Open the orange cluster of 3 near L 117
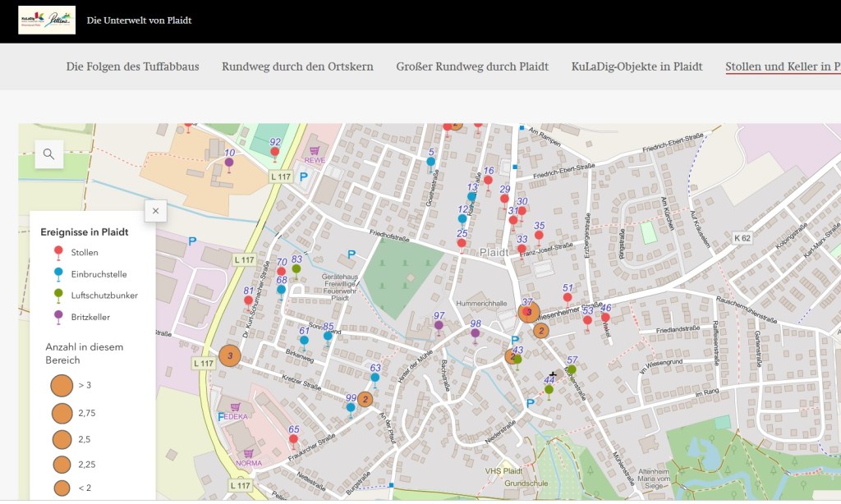Screen dimensions: 841x504 coord(230,356)
